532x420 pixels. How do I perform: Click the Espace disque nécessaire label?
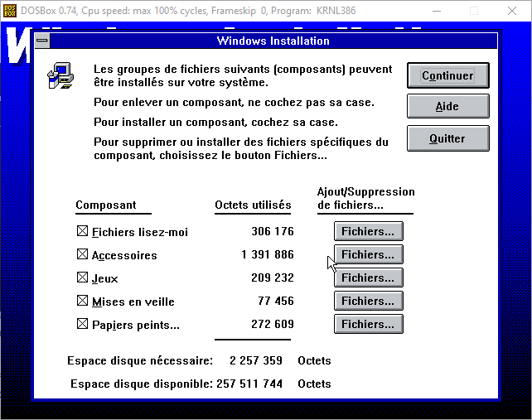click(140, 360)
